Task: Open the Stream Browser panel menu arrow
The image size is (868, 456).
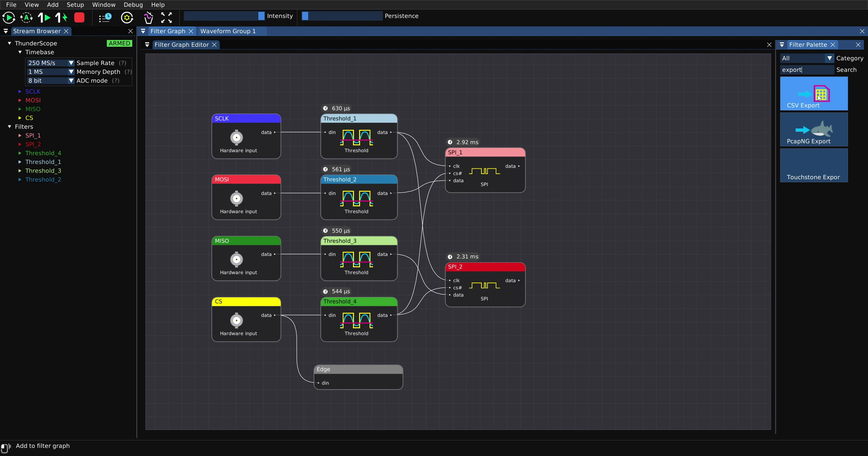Action: 6,31
